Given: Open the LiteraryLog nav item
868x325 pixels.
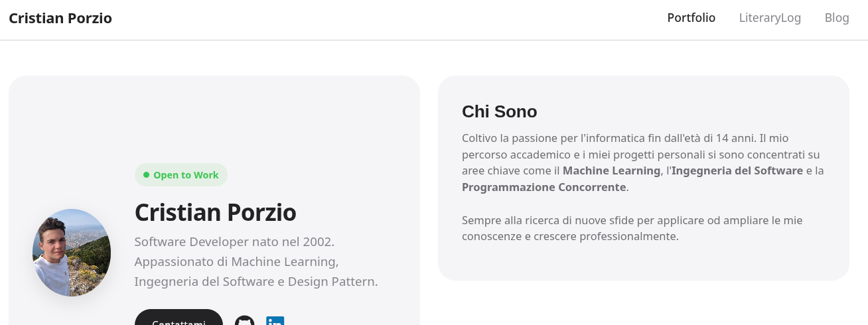Looking at the screenshot, I should tap(770, 18).
